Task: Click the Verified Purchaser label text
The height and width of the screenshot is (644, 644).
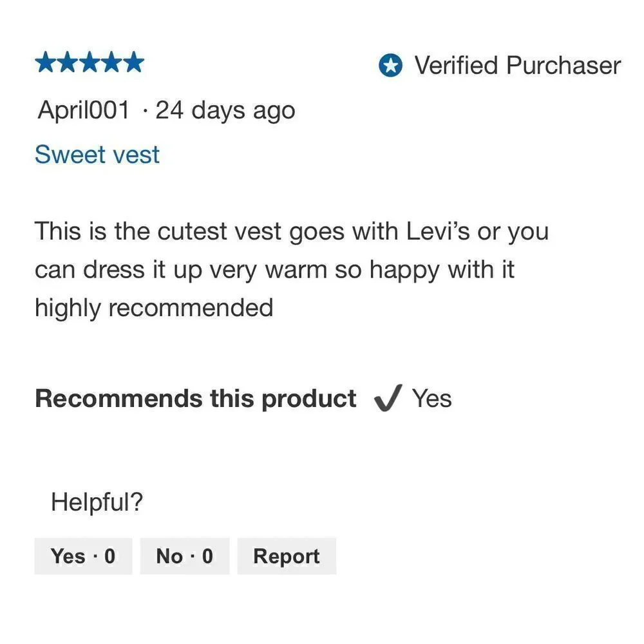Action: (x=518, y=65)
